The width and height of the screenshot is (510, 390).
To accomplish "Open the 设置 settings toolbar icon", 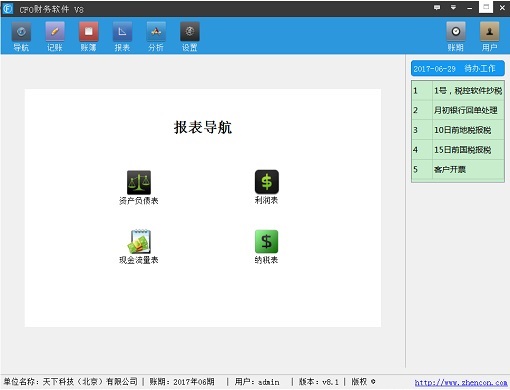I will pyautogui.click(x=190, y=37).
